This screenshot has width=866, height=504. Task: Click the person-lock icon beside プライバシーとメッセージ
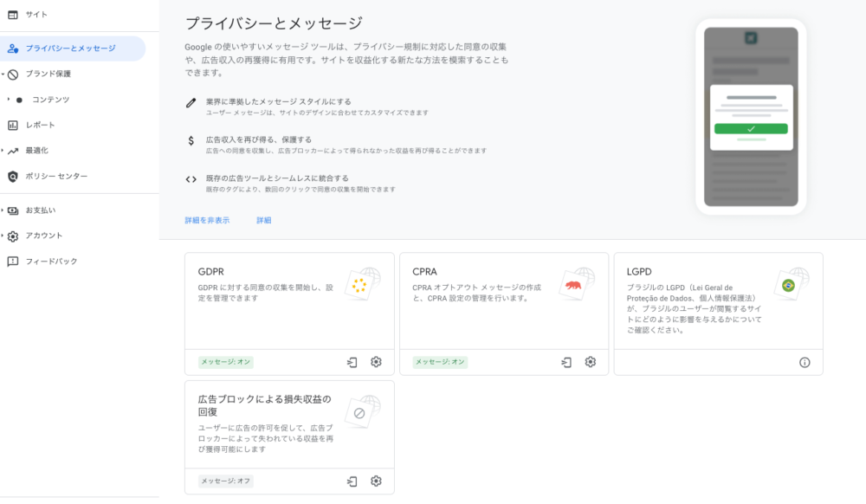click(13, 48)
